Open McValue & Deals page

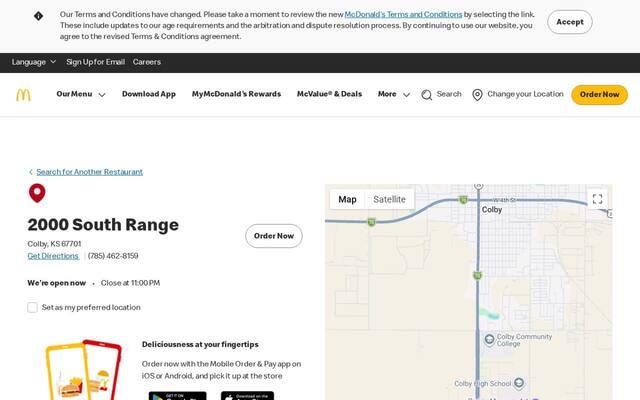(329, 94)
